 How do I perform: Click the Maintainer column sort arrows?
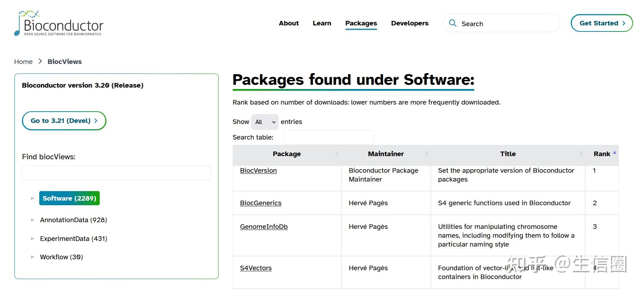pyautogui.click(x=426, y=154)
